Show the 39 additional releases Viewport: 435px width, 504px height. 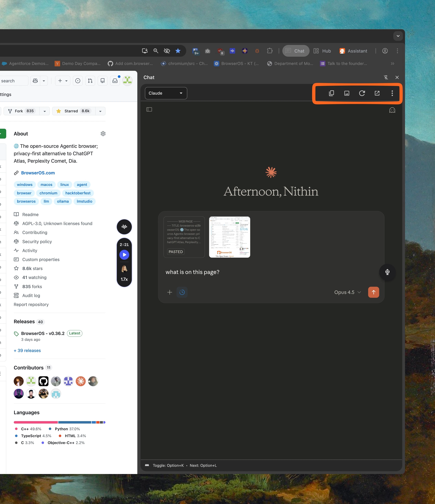pos(27,350)
